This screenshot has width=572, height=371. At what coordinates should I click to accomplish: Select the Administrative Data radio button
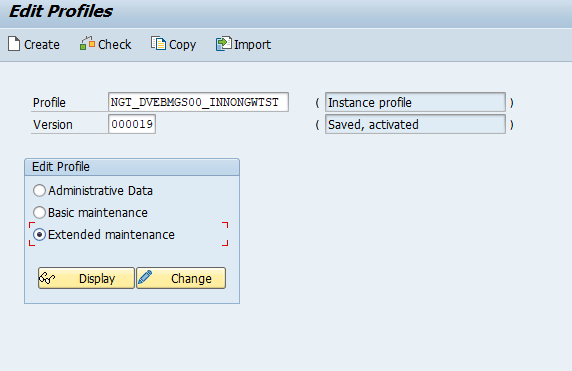click(x=39, y=190)
